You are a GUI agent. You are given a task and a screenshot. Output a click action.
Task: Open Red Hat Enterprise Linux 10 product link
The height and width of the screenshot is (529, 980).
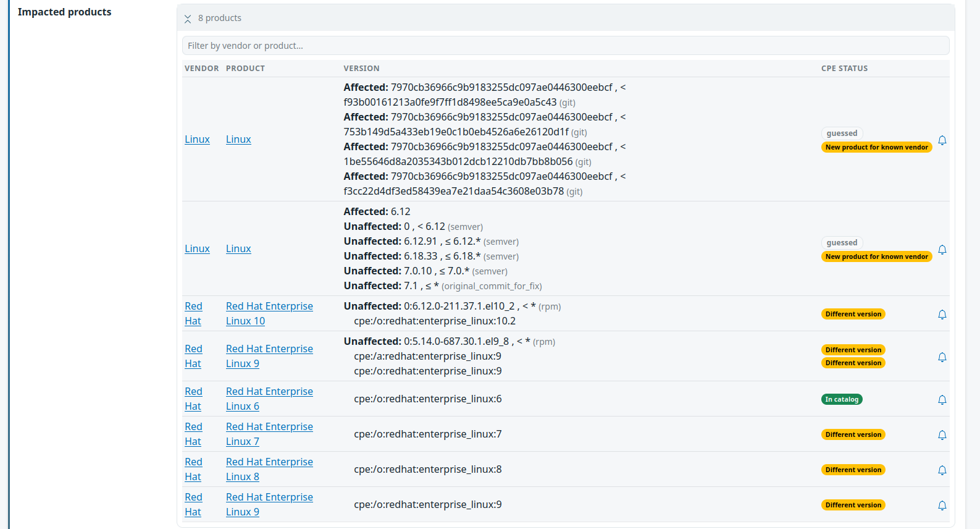tap(269, 313)
